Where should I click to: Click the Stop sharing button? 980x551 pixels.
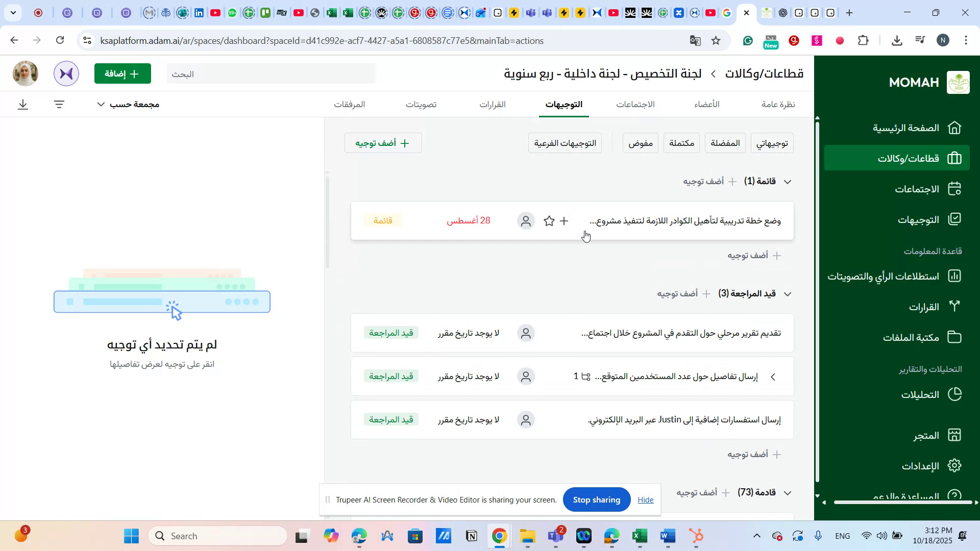596,499
